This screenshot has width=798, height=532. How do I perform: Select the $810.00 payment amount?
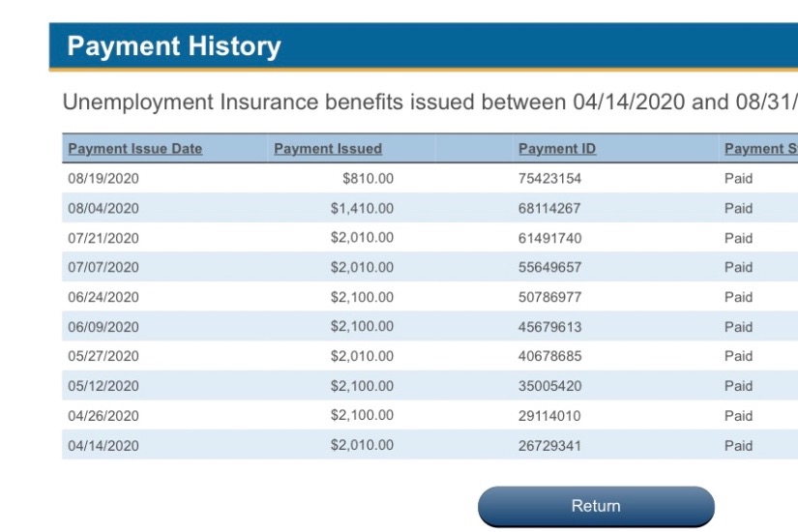[x=368, y=179]
